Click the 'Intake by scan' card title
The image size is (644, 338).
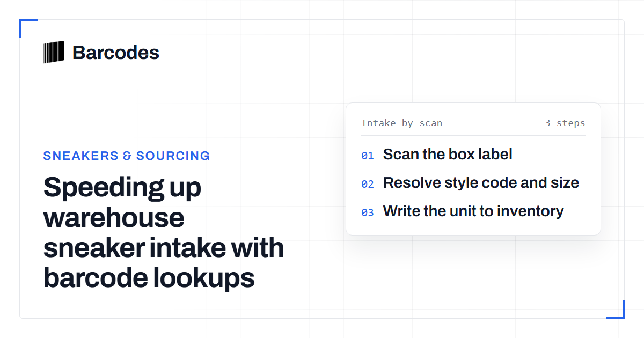[401, 123]
